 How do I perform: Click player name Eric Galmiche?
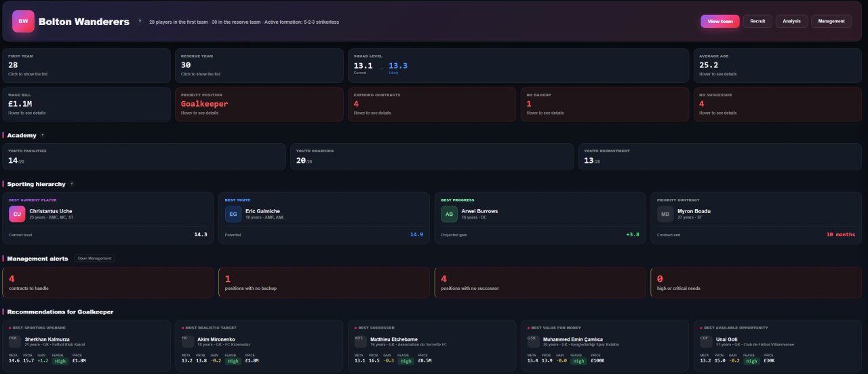pos(262,211)
